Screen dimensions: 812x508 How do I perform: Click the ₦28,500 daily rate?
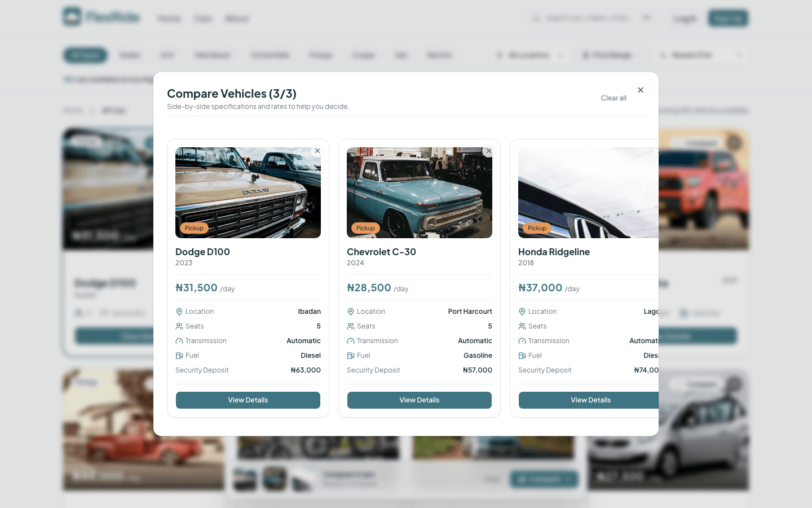coord(369,288)
